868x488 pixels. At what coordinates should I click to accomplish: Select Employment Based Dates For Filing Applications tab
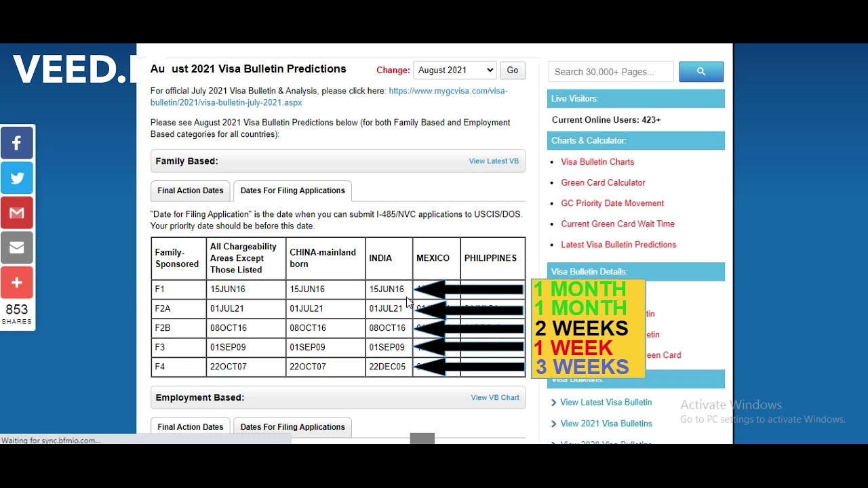292,426
